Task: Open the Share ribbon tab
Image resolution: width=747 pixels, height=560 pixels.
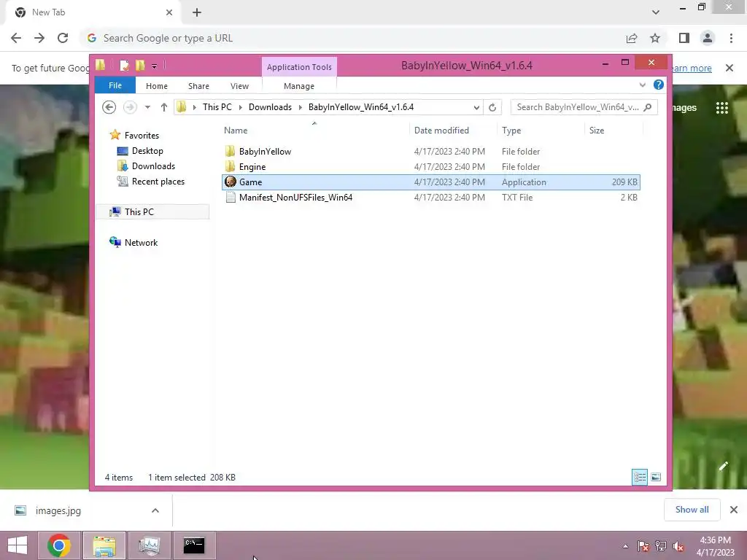Action: coord(198,86)
